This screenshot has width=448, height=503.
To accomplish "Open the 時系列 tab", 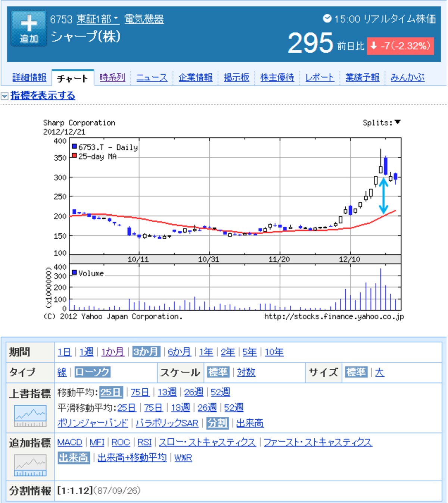I will point(112,78).
